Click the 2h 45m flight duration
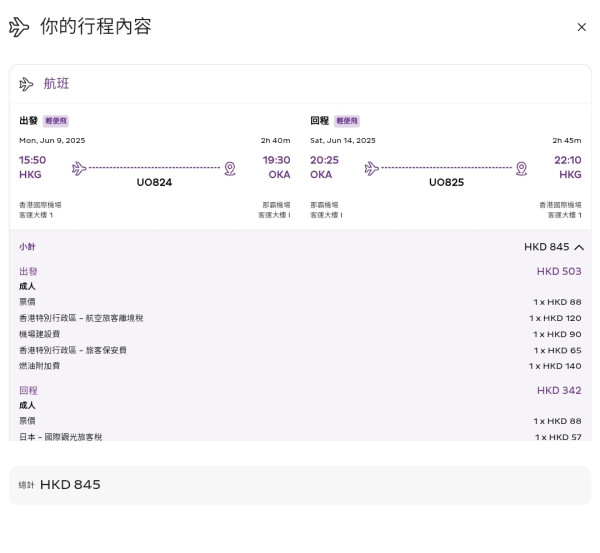Viewport: 600px width, 553px height. tap(567, 140)
